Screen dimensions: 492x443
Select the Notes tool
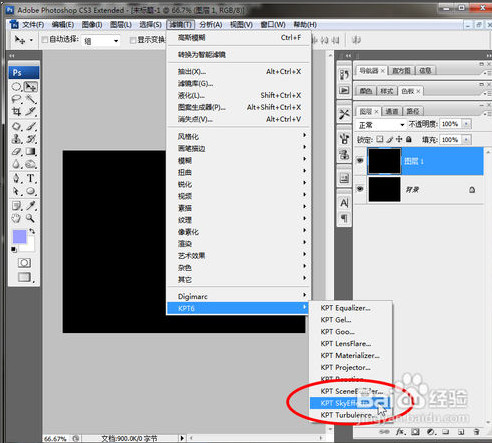(x=16, y=206)
